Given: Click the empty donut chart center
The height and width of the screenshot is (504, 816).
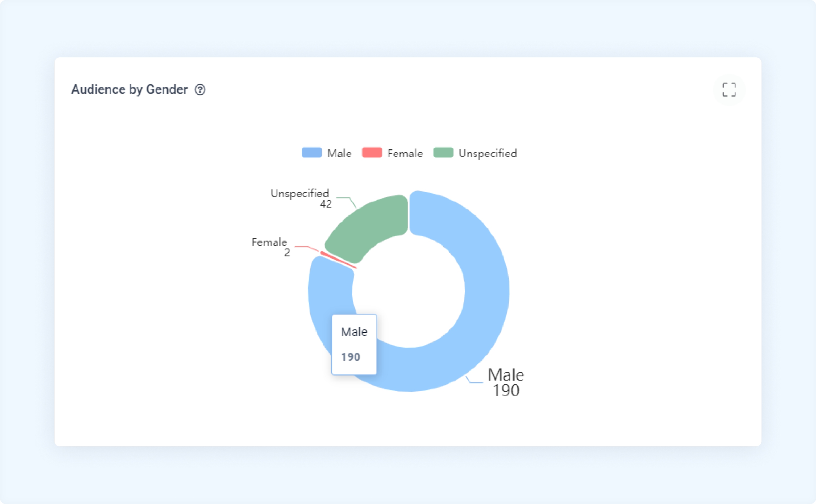Looking at the screenshot, I should pyautogui.click(x=409, y=291).
